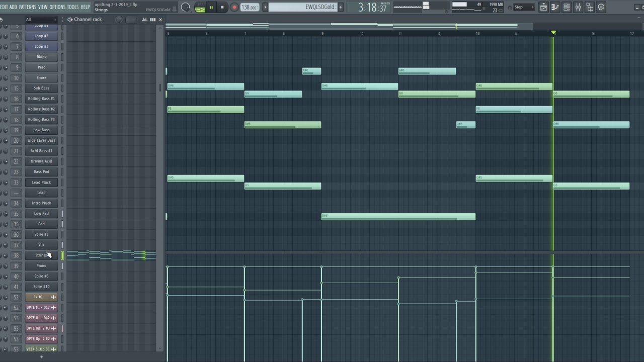The height and width of the screenshot is (362, 644).
Task: Select the Rolling Bass #1 channel button
Action: [41, 99]
